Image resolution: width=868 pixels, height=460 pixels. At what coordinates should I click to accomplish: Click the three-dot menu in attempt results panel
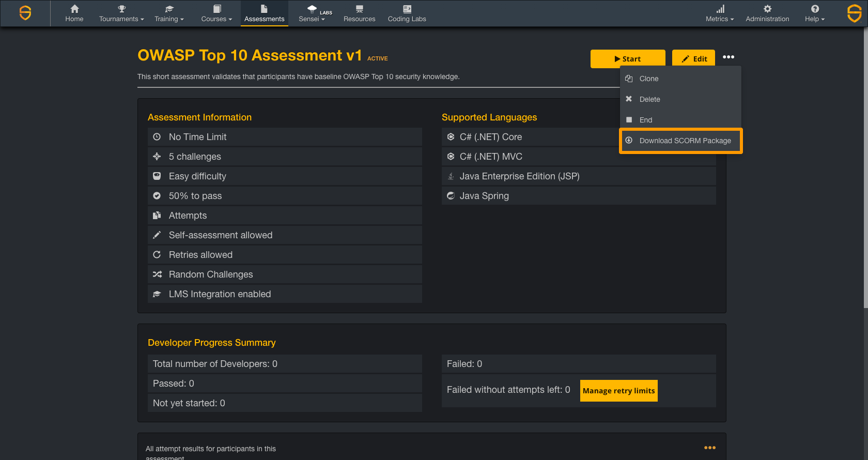pos(710,448)
